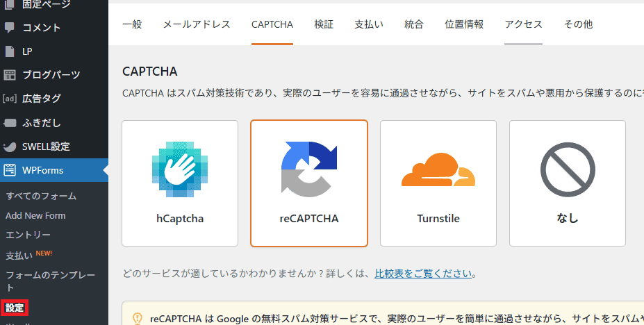644x325 pixels.
Task: Open すべてのフォーム submenu item
Action: [x=41, y=196]
